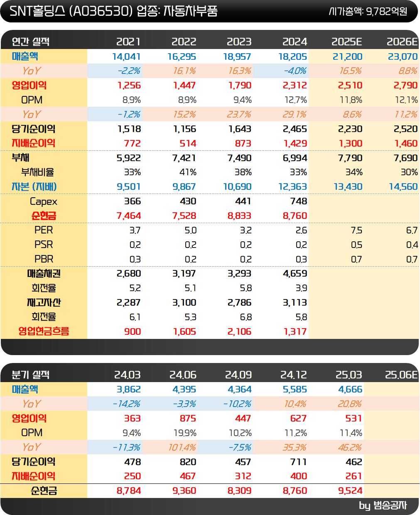Click revenue YoY value -2.2%
The height and width of the screenshot is (515, 420).
(x=129, y=71)
